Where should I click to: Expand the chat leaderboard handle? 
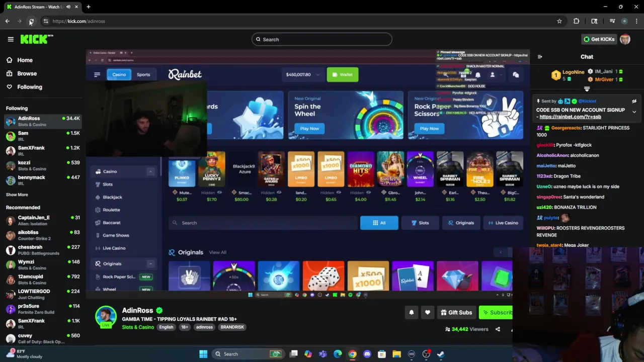coord(587,89)
